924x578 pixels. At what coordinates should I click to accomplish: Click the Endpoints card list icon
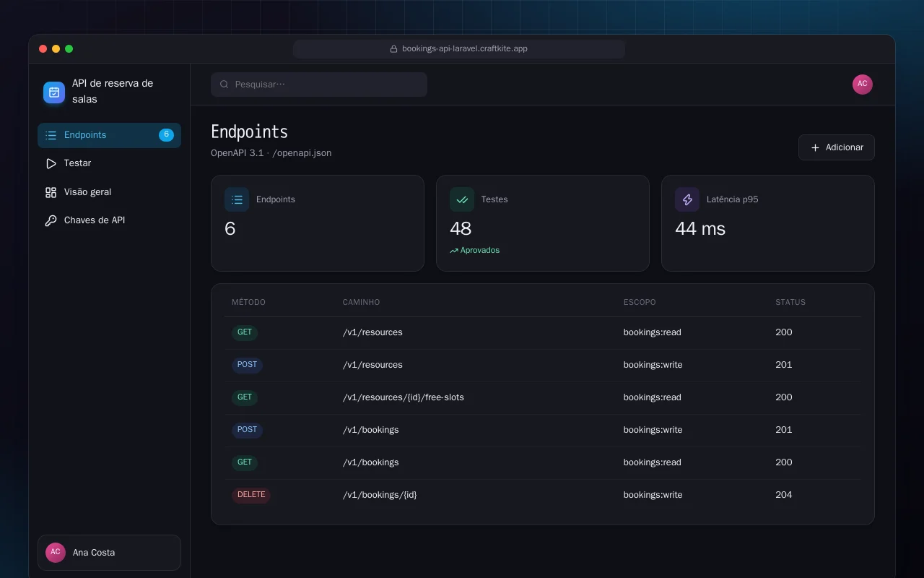click(237, 199)
